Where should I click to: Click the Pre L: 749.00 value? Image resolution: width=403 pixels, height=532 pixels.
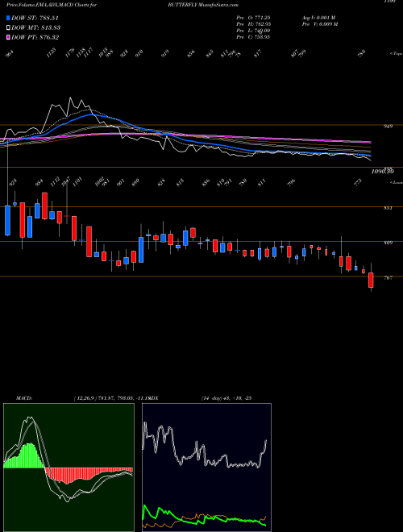(253, 31)
